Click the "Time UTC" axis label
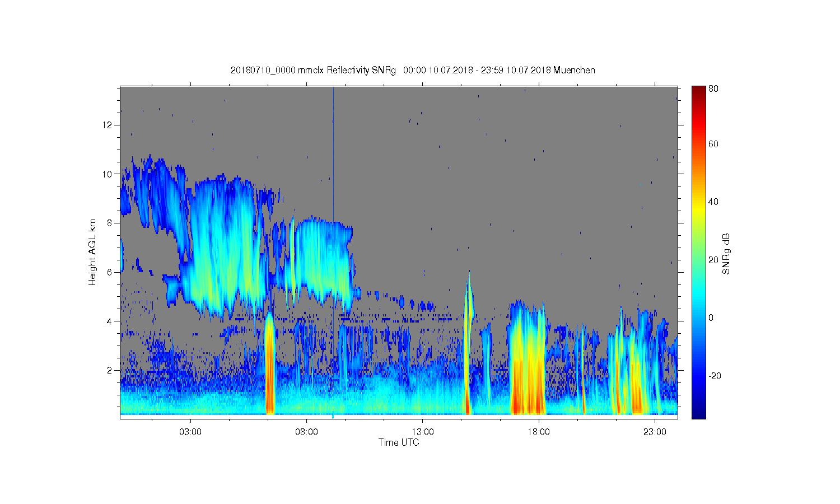The width and height of the screenshot is (840, 504). pyautogui.click(x=399, y=442)
